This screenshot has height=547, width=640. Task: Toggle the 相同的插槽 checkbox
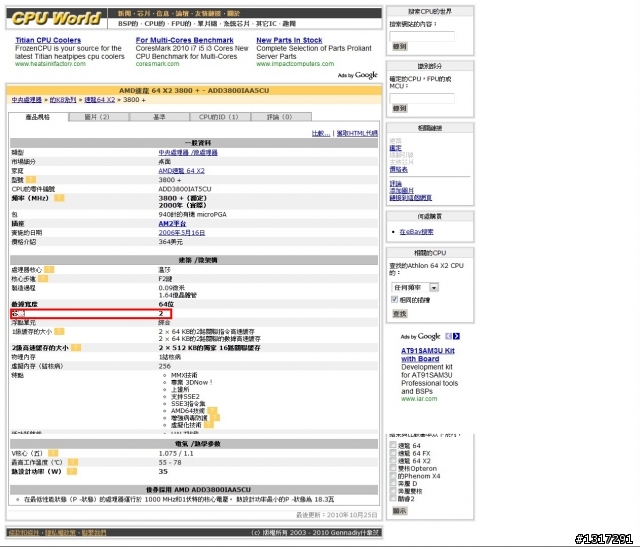[394, 299]
